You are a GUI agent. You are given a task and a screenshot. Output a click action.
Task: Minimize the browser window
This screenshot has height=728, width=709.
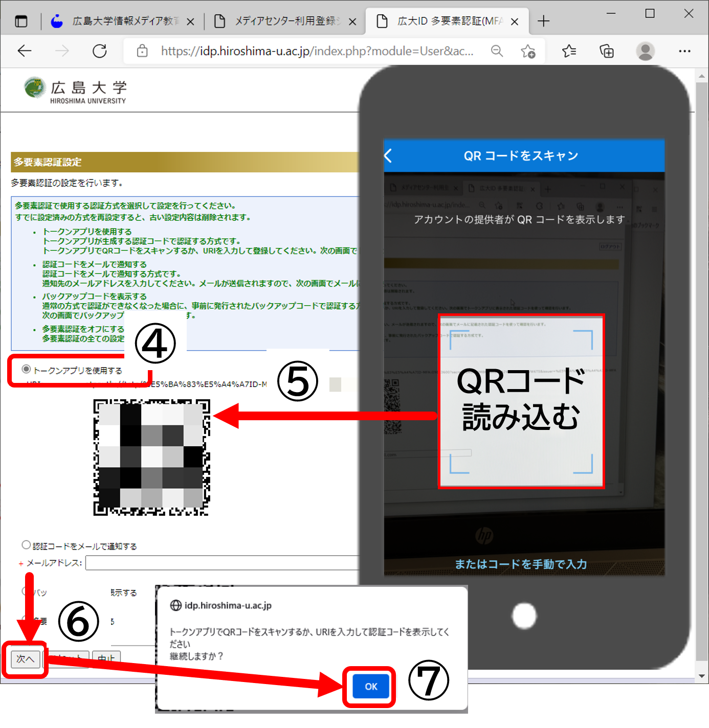[x=611, y=13]
